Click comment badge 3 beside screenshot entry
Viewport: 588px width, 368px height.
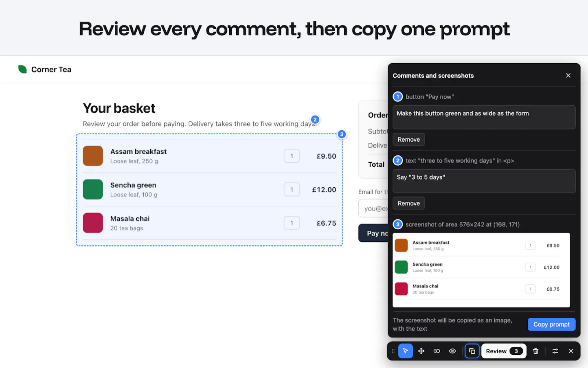pos(398,224)
